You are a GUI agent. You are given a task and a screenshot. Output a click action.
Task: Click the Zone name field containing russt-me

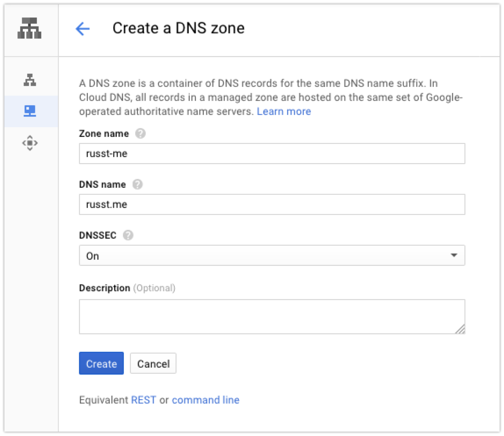pos(272,154)
